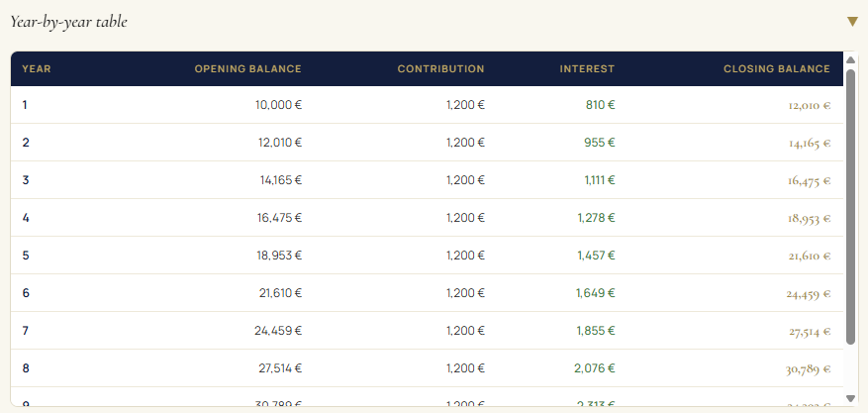Select the year 2 row number
868x413 pixels.
[26, 143]
